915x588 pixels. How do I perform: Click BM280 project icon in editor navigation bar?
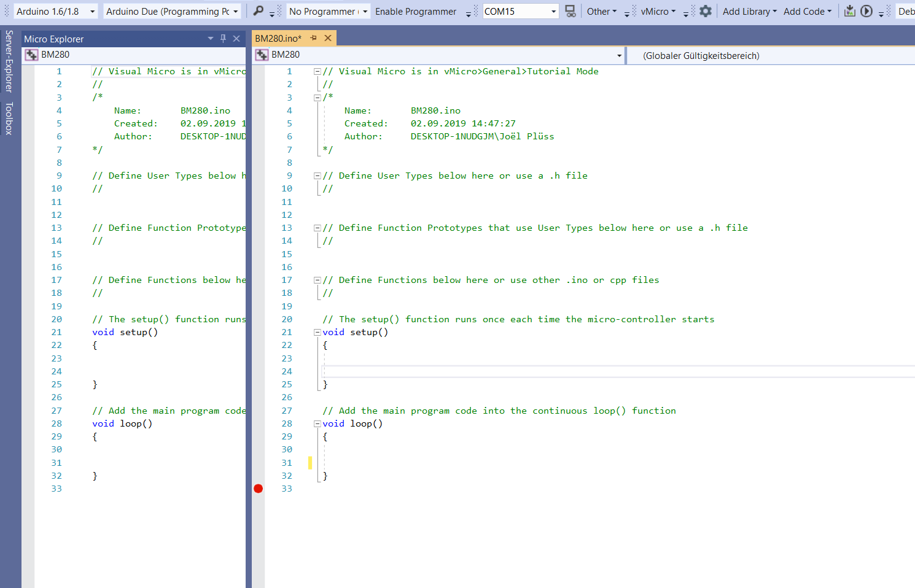tap(262, 55)
